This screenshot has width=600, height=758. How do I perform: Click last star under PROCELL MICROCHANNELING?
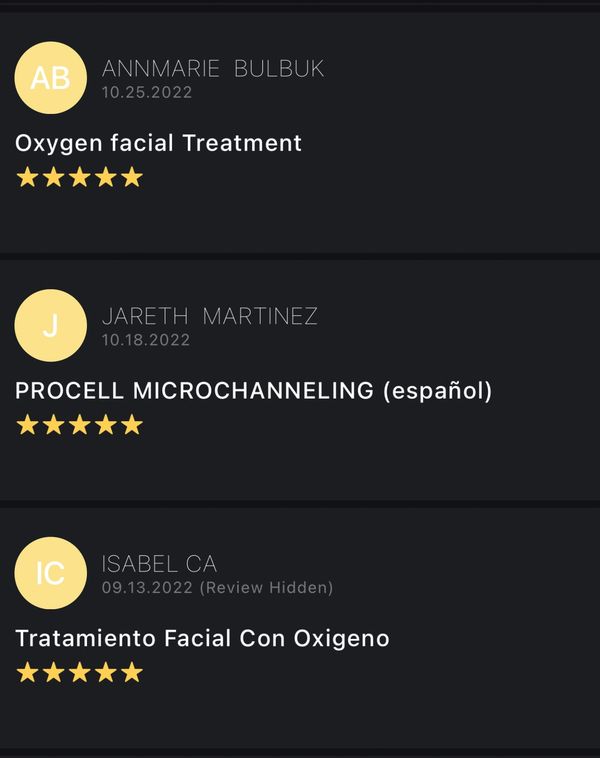[x=132, y=425]
